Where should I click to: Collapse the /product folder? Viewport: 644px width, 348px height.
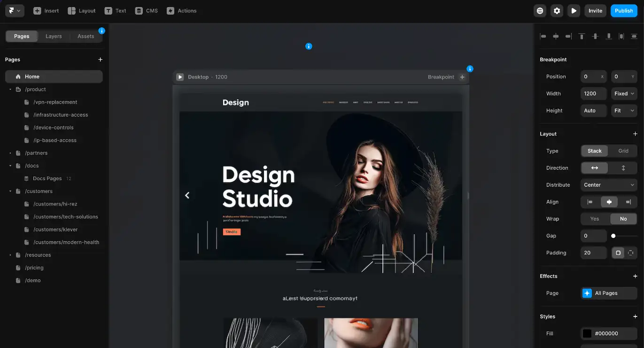click(x=10, y=89)
